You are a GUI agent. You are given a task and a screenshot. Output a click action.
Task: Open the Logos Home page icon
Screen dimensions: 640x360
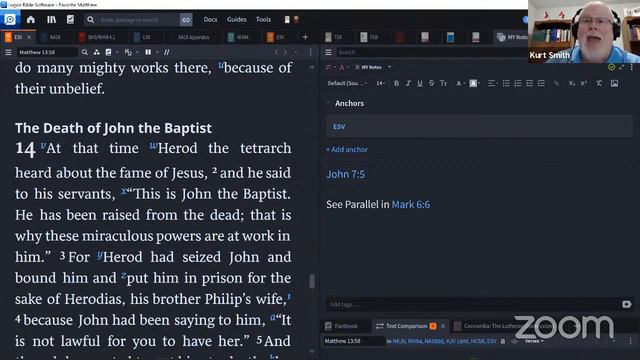(31, 19)
